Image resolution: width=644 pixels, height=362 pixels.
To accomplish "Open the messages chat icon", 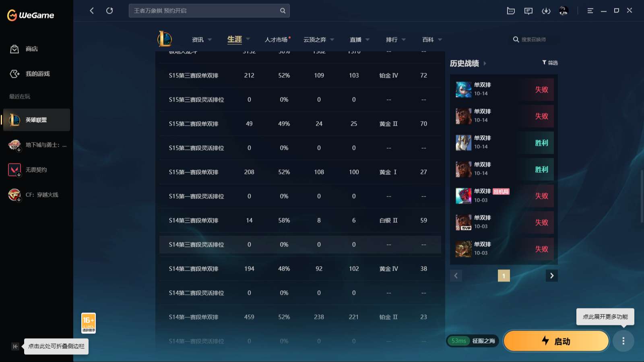I will pyautogui.click(x=528, y=11).
